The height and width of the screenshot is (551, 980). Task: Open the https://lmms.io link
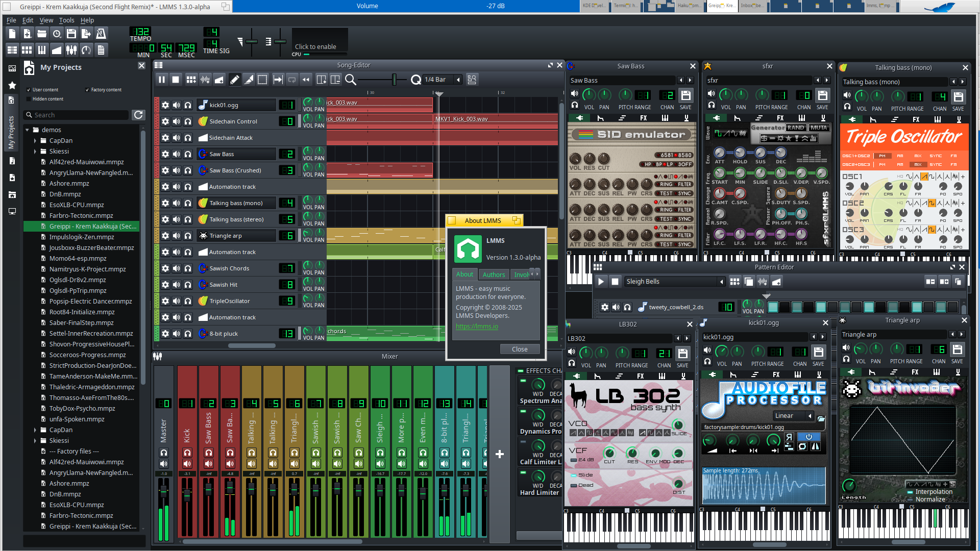pyautogui.click(x=477, y=327)
